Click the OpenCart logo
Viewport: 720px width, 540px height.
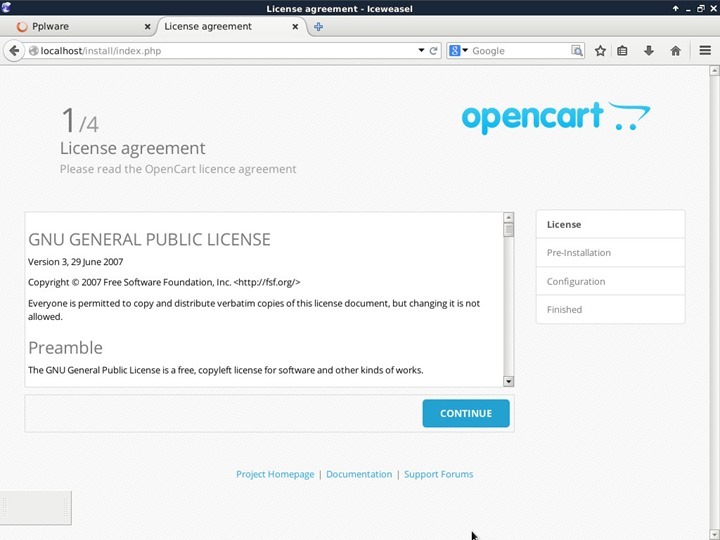coord(556,118)
